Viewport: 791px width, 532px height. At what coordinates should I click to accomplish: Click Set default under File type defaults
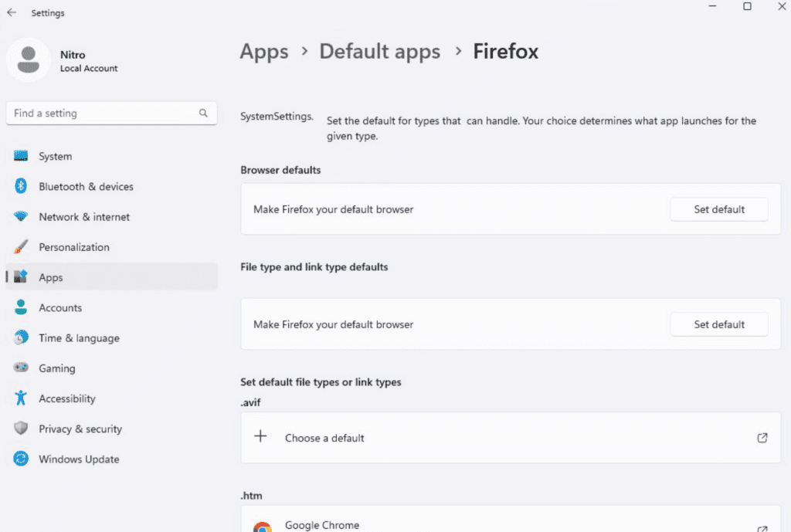point(719,324)
